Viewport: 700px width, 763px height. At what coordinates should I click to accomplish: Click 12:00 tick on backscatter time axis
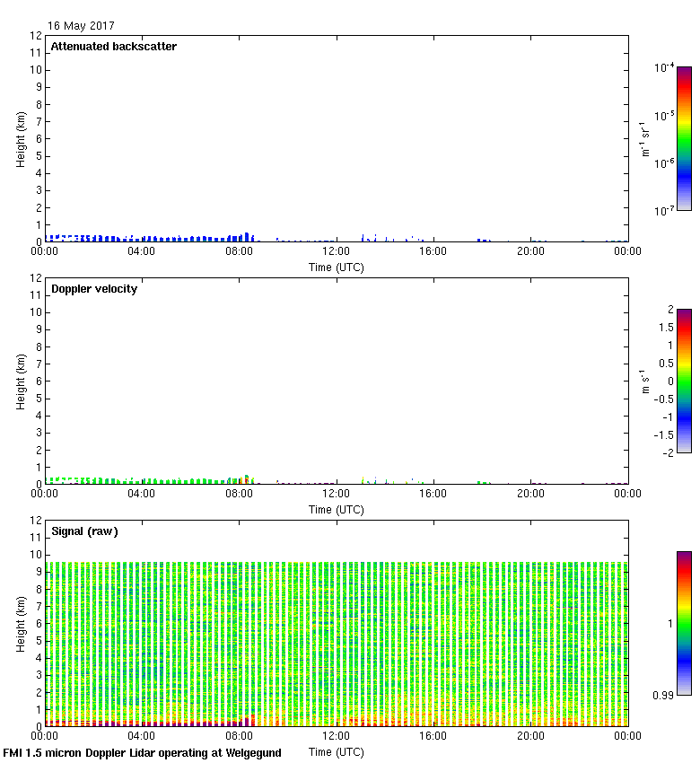pos(337,251)
